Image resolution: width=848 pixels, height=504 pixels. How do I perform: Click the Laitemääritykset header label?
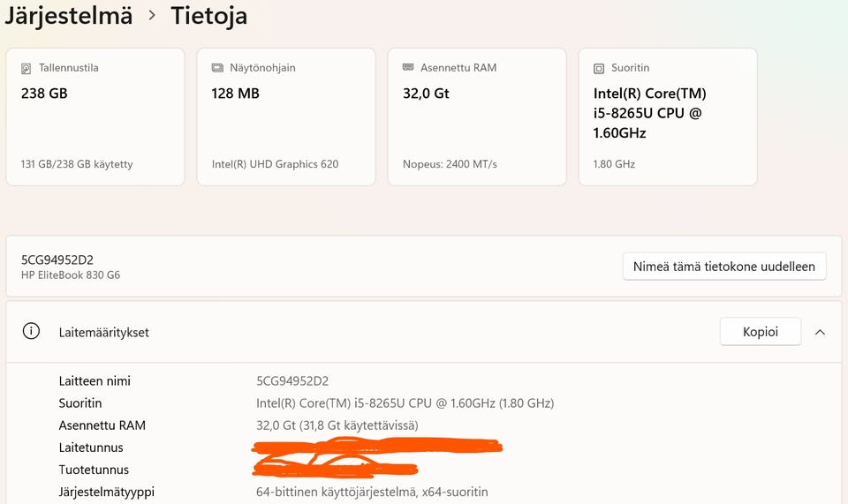click(x=104, y=333)
